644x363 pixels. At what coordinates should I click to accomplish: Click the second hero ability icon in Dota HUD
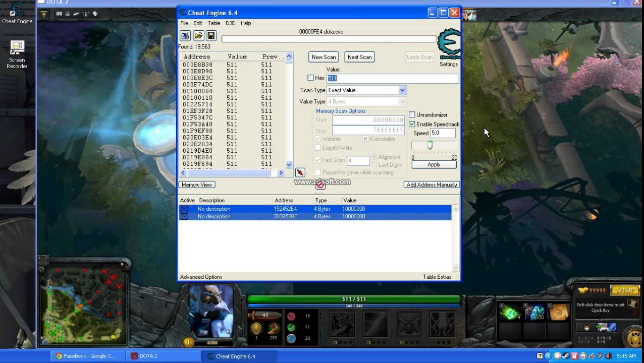375,324
